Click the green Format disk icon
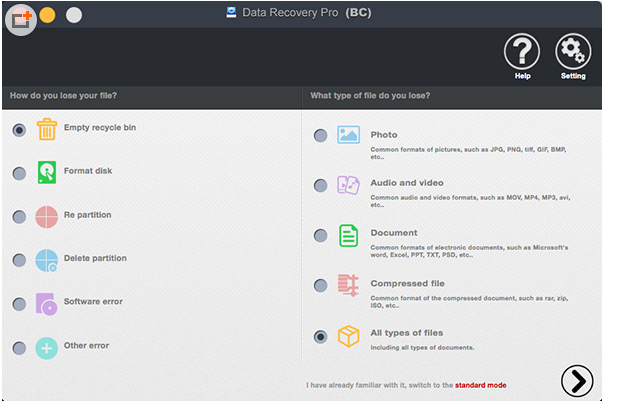The image size is (625, 419). (x=47, y=172)
